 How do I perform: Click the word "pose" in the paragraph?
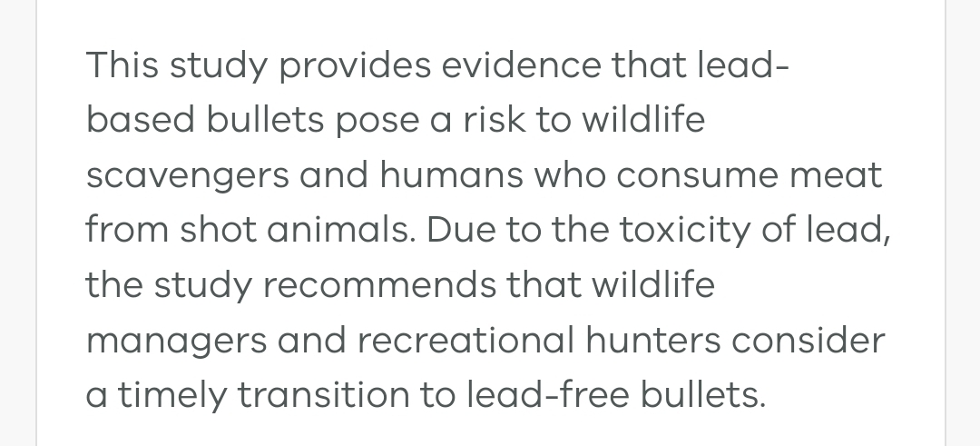[377, 122]
